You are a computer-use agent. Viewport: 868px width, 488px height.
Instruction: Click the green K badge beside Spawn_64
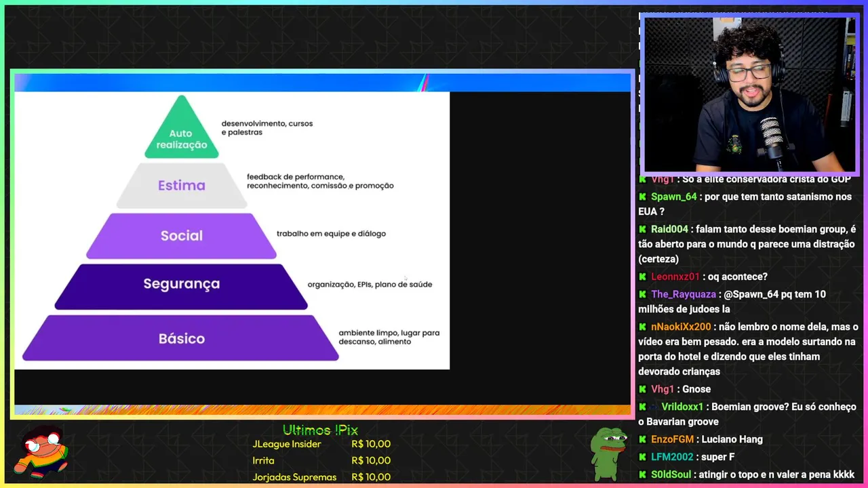click(x=642, y=197)
